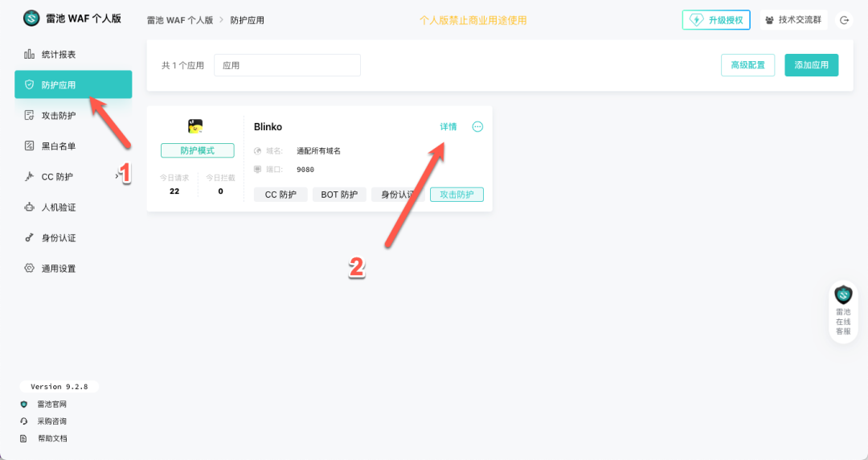Select 防护应用 sidebar item
The image size is (868, 460).
tap(73, 84)
